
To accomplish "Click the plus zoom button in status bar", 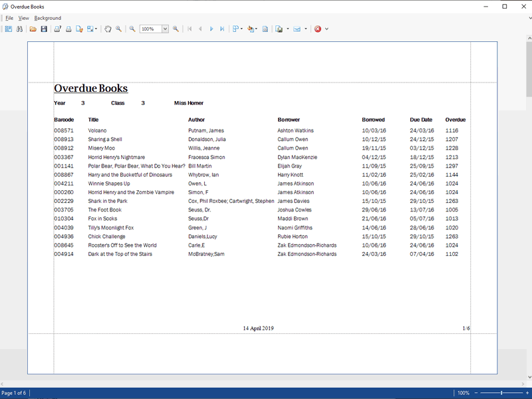I will click(x=527, y=393).
